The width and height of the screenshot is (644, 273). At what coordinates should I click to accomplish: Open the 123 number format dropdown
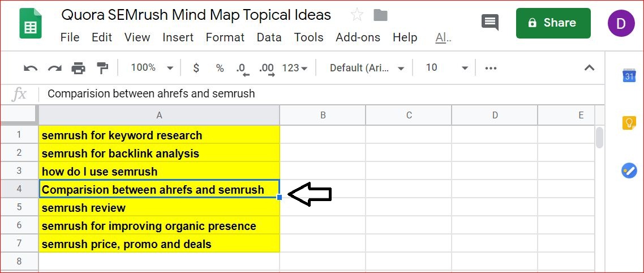pos(294,68)
